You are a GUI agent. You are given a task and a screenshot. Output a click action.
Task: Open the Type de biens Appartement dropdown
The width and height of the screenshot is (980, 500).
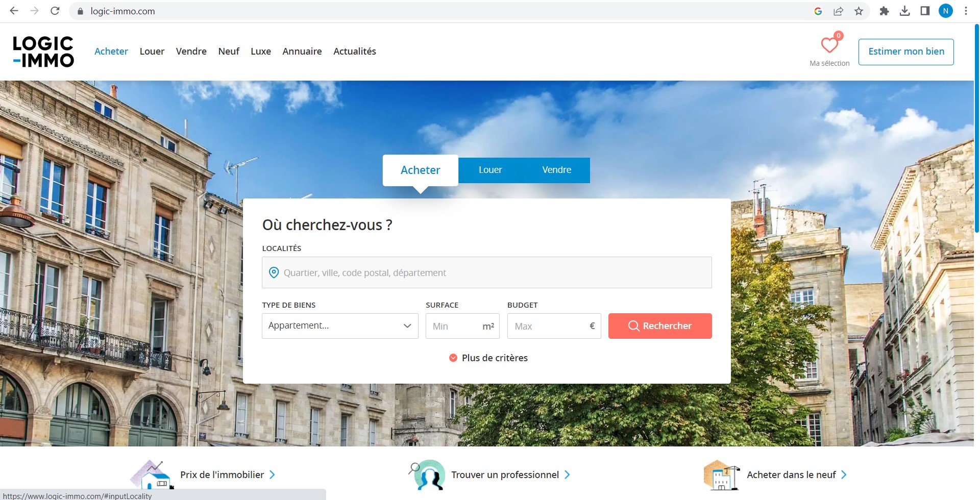coord(340,326)
